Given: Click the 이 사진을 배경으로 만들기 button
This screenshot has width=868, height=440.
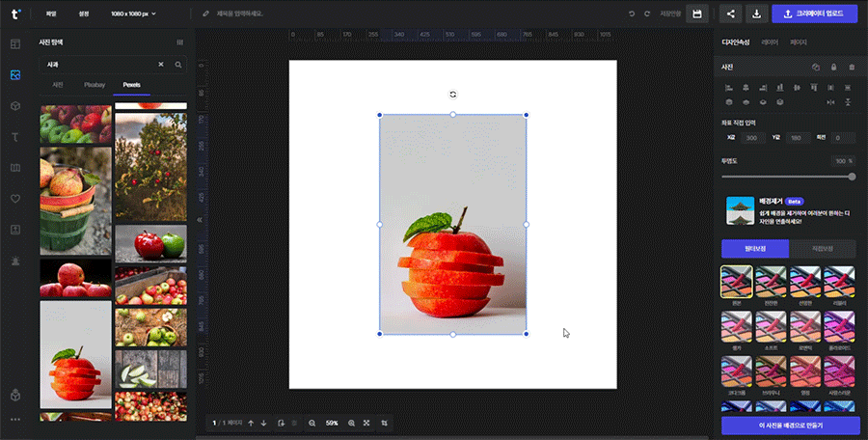Looking at the screenshot, I should click(789, 425).
